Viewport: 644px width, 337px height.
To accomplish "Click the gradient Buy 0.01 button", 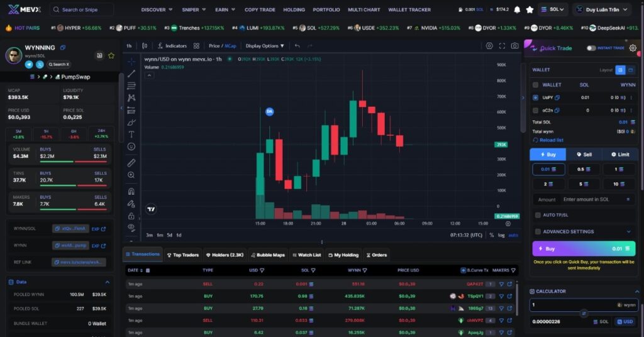I will 584,249.
